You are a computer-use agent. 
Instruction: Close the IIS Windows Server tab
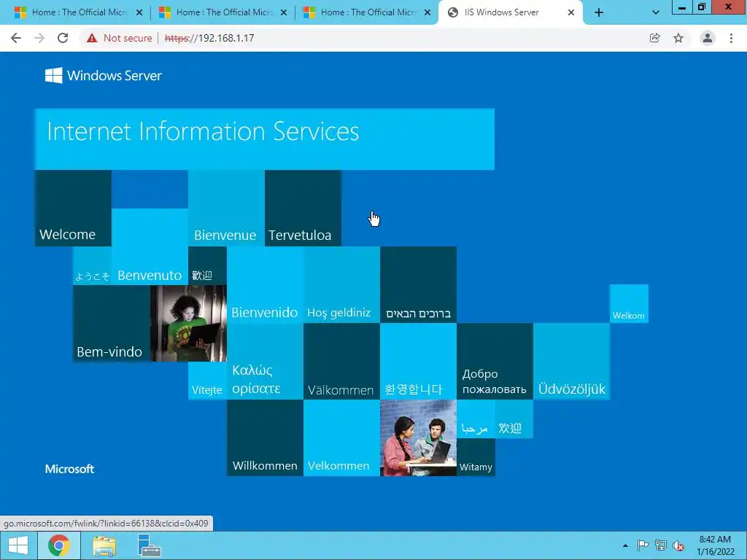[571, 13]
